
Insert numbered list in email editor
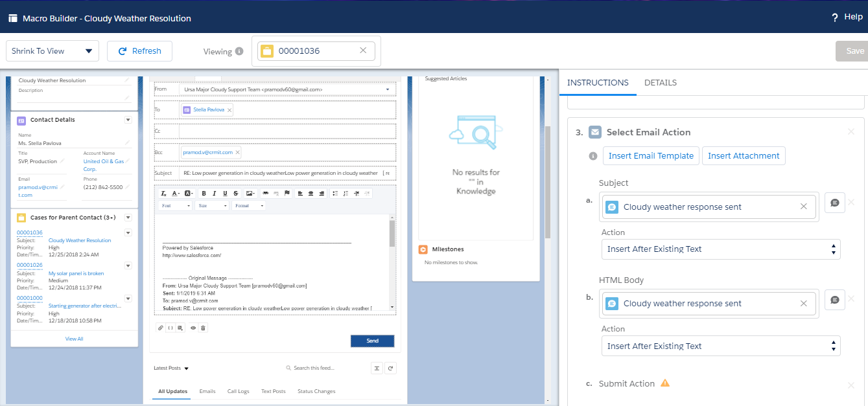(x=346, y=193)
